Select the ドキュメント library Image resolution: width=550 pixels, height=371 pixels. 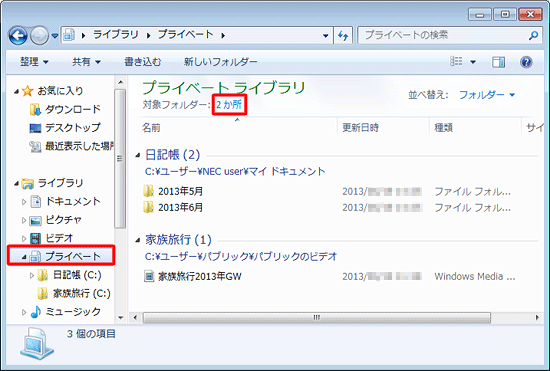(x=73, y=201)
